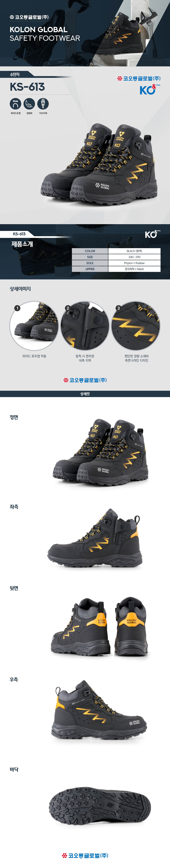Click the KS-613 model tab label
The height and width of the screenshot is (868, 170).
coord(19,234)
